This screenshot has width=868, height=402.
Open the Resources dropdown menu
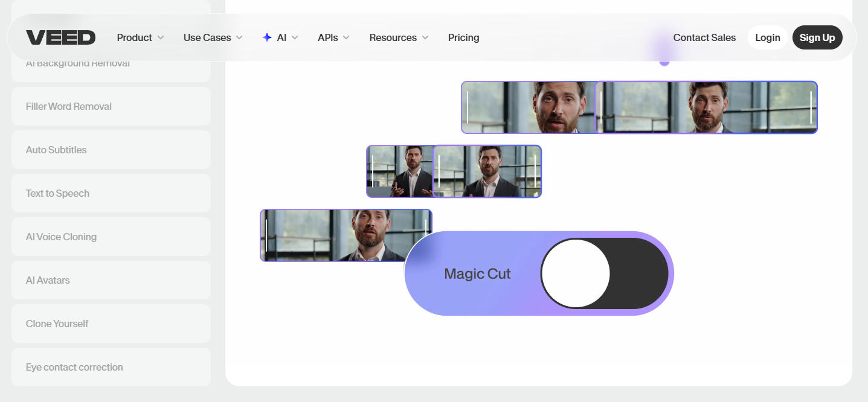pos(399,37)
